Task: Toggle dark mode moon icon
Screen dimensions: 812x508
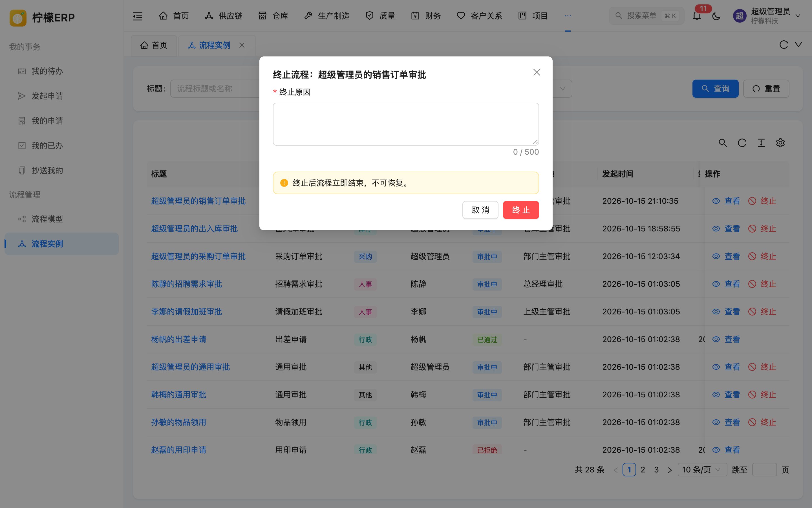Action: (x=716, y=16)
